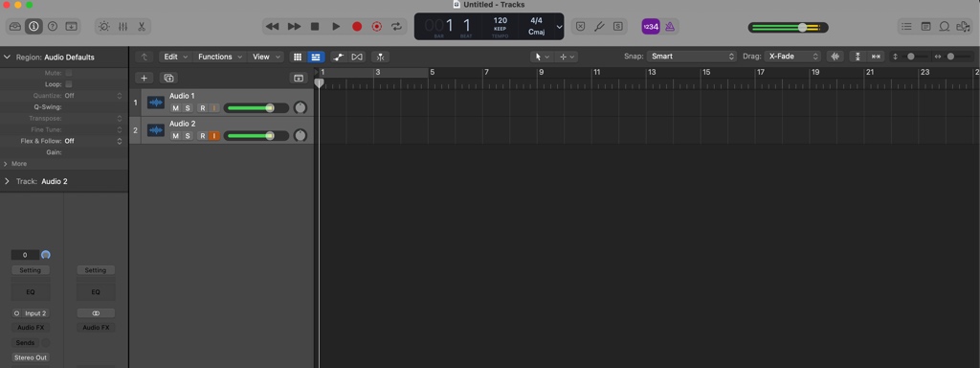Image resolution: width=980 pixels, height=368 pixels.
Task: Toggle the Inspector button
Action: (x=33, y=26)
